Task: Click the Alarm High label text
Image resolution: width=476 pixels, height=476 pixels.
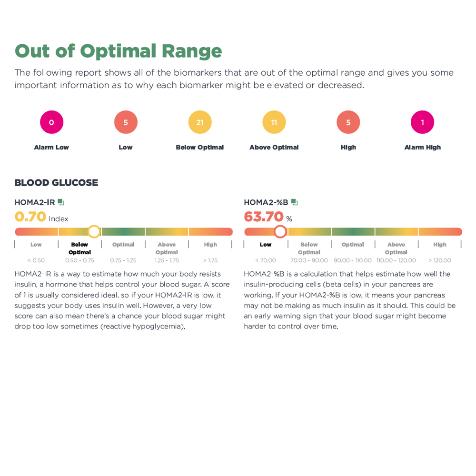Action: (x=422, y=148)
